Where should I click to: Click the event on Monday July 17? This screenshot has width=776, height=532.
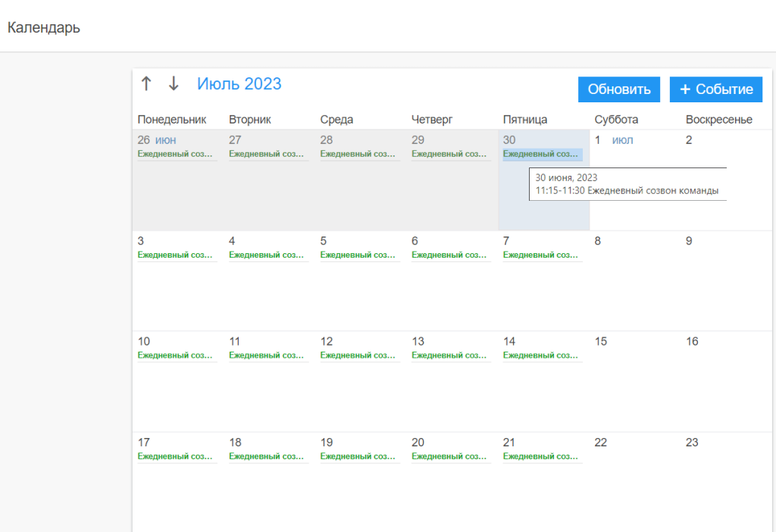(x=177, y=456)
